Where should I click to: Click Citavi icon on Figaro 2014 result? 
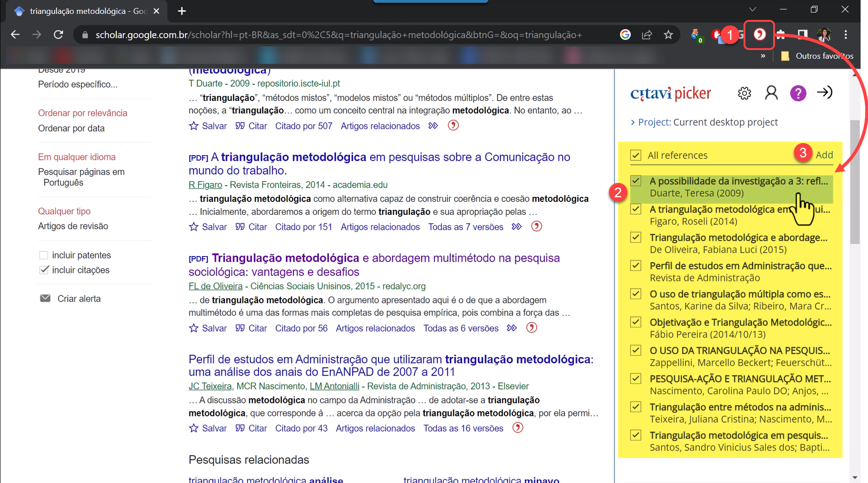(537, 226)
